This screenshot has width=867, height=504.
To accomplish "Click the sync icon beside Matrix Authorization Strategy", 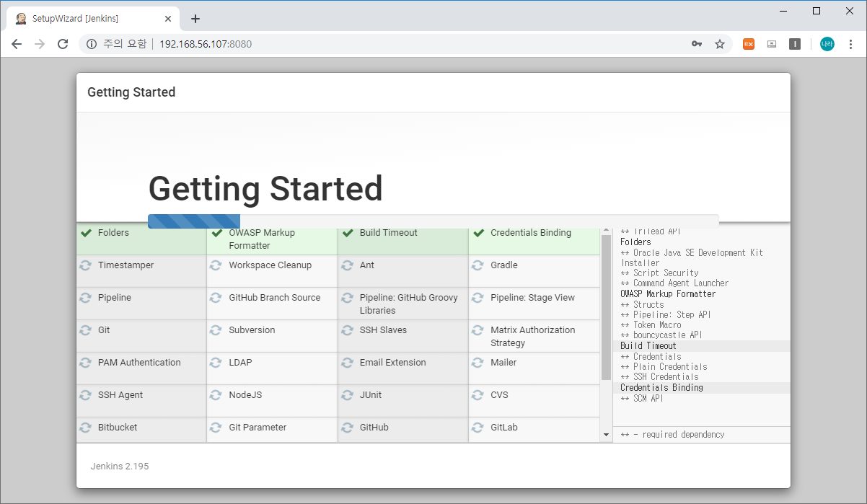I will (x=478, y=330).
